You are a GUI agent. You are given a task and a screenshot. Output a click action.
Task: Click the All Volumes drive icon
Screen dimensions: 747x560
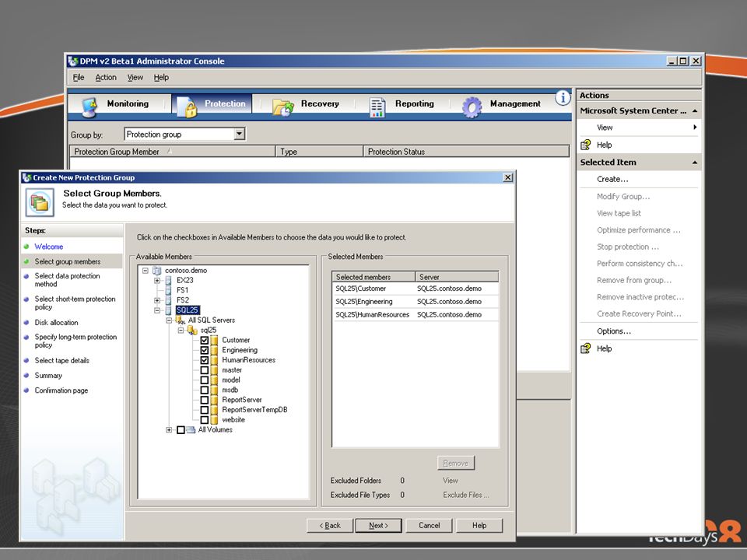[x=191, y=430]
